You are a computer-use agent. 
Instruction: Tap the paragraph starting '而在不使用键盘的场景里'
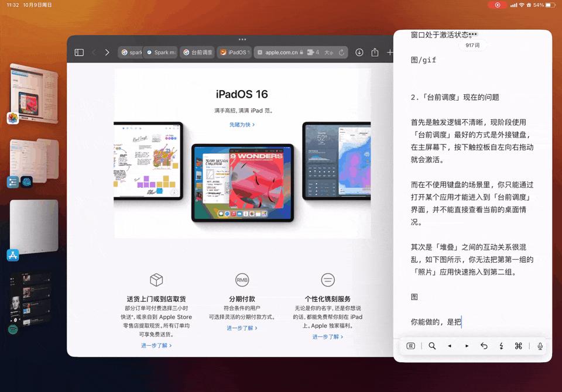[x=472, y=203]
